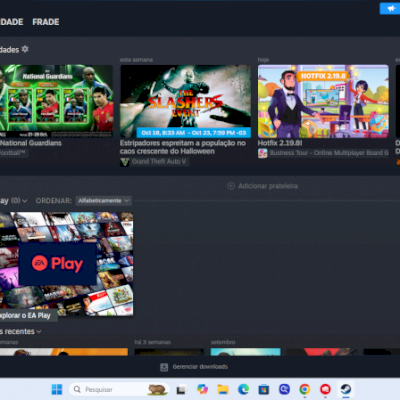
Task: Click the Football game label
Action: click(x=13, y=153)
